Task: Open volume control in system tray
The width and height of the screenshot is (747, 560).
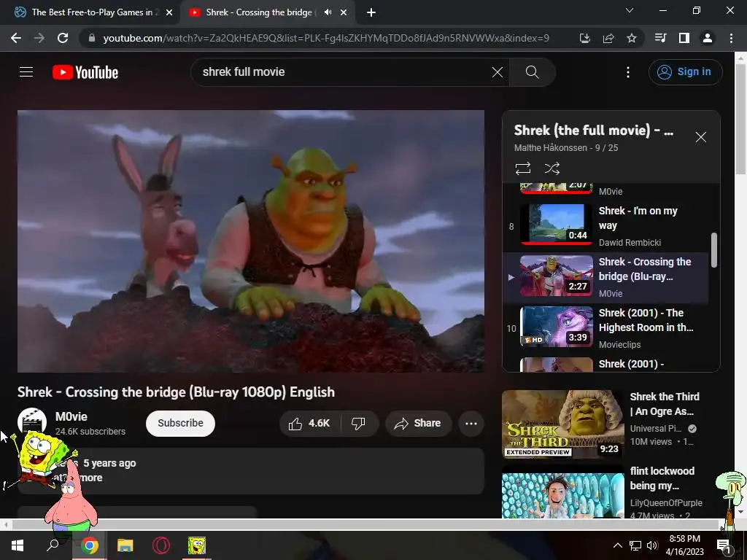Action: point(652,545)
